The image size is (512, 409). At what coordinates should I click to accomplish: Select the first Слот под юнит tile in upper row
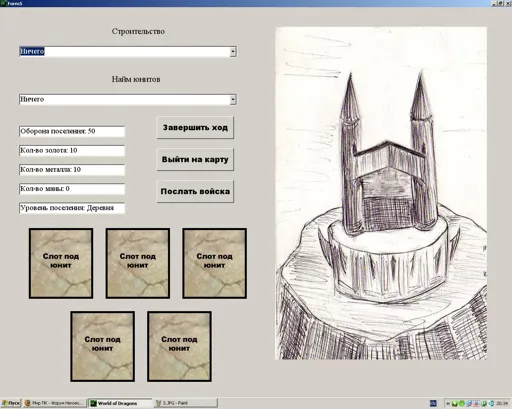coord(61,263)
